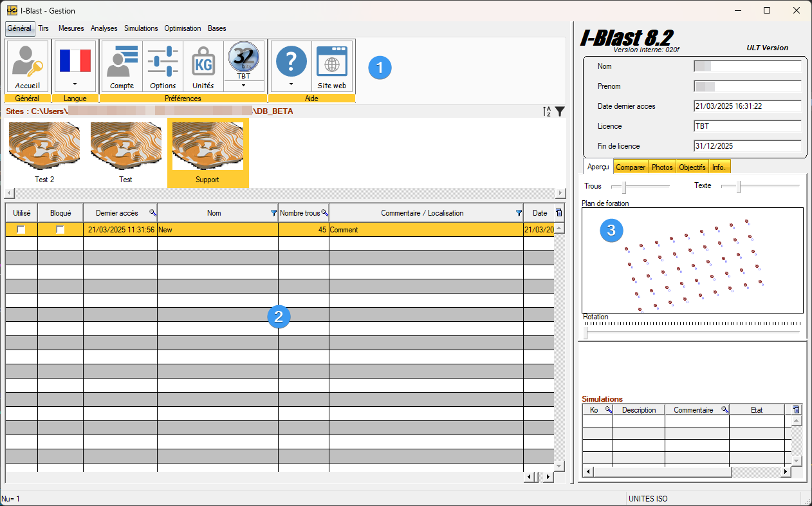Click the blast table's down scroll arrow
Screen dimensions: 812x506
point(559,466)
